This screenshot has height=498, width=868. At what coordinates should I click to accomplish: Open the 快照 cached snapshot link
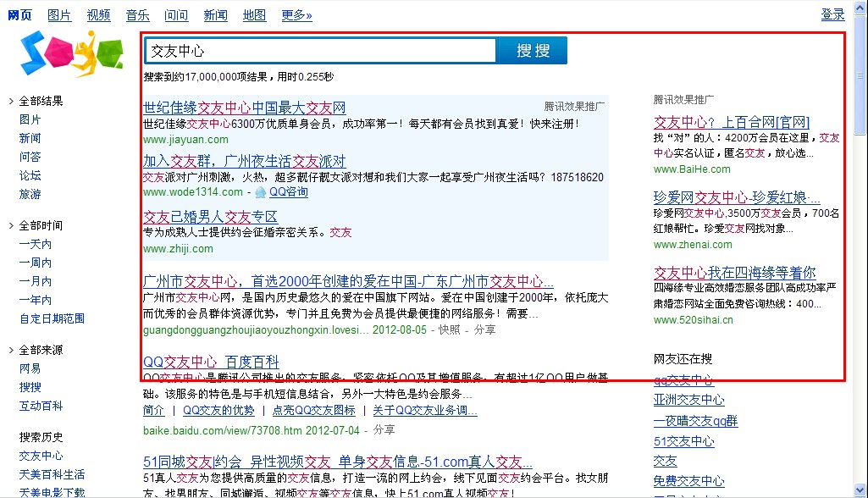coord(449,330)
